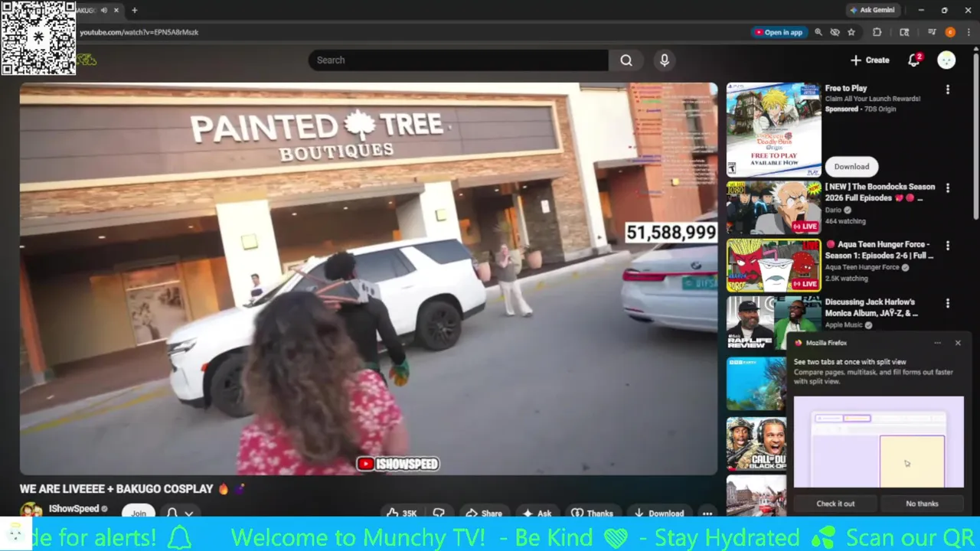Click the video Download button below player
This screenshot has width=980, height=551.
point(658,513)
